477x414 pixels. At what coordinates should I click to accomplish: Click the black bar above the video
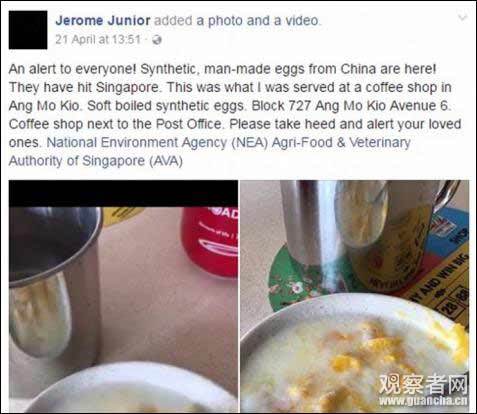[123, 194]
